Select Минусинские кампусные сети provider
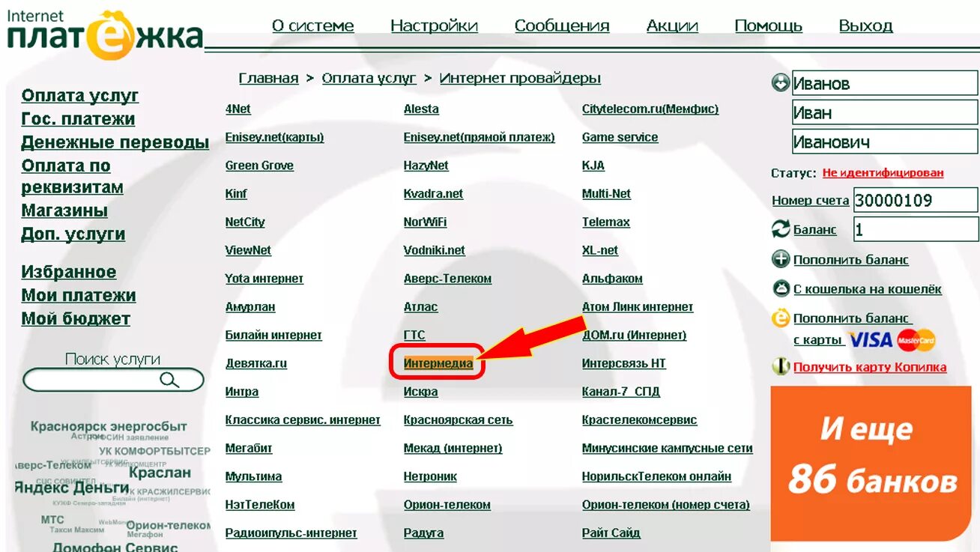This screenshot has height=552, width=980. pyautogui.click(x=667, y=449)
